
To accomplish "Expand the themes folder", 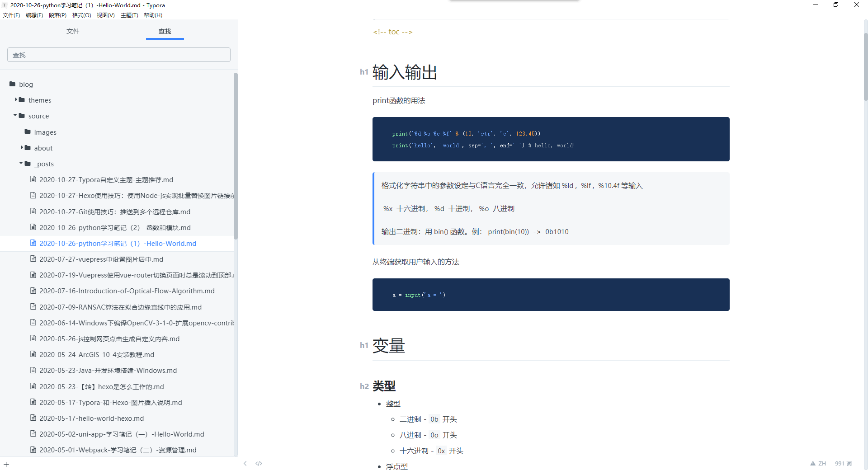I will click(x=16, y=100).
